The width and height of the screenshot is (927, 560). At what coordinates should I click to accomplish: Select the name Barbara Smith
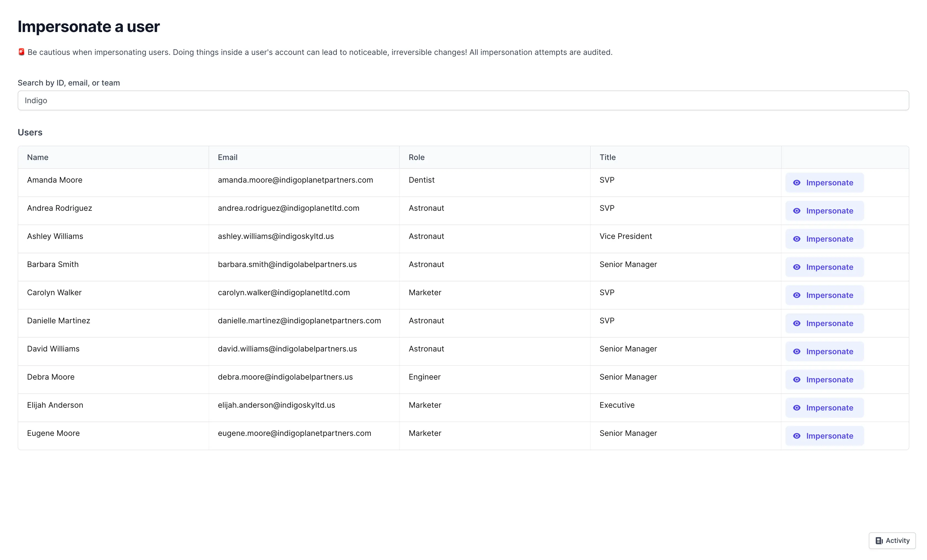pyautogui.click(x=53, y=264)
